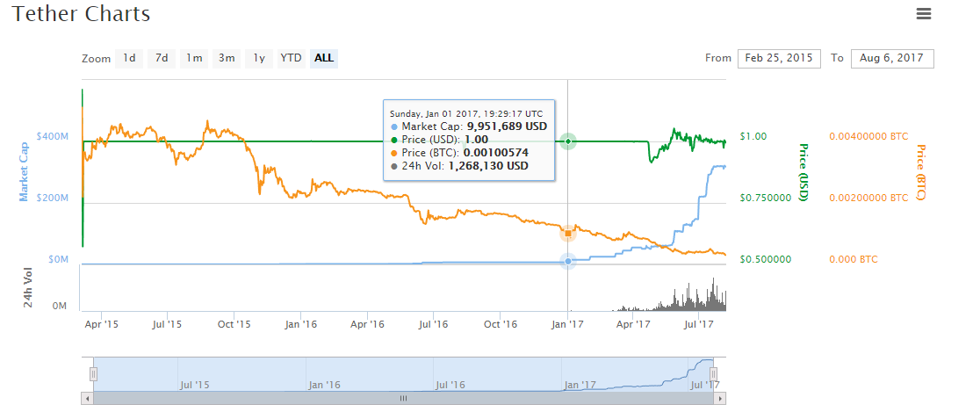Set zoom to 1d
Image resolution: width=980 pixels, height=419 pixels.
pyautogui.click(x=129, y=58)
